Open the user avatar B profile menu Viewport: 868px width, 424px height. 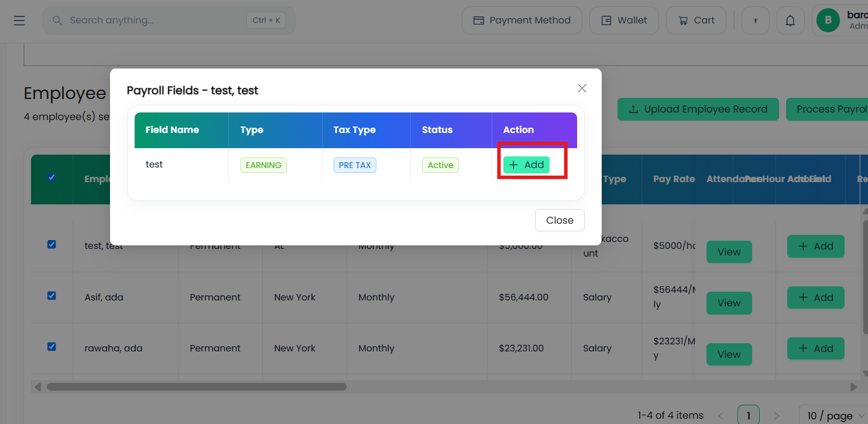pos(828,20)
